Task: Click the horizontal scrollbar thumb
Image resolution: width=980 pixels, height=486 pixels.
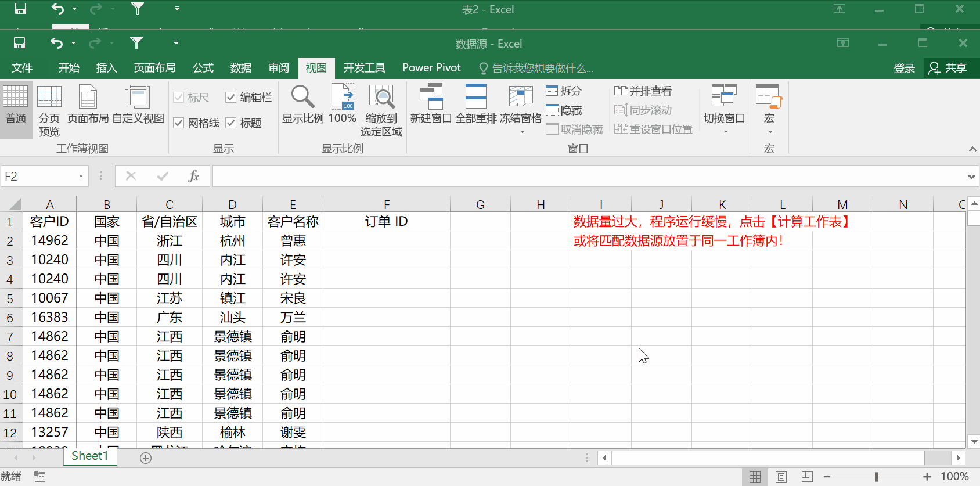Action: pos(768,458)
